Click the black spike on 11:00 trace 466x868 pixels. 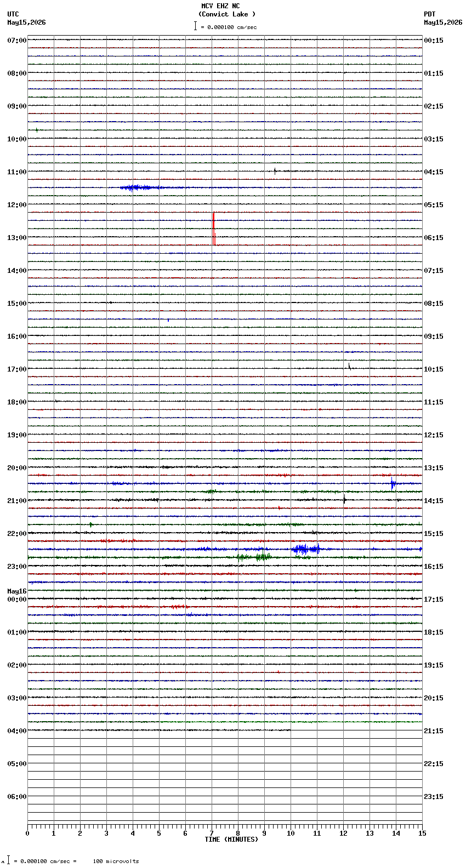(x=275, y=171)
